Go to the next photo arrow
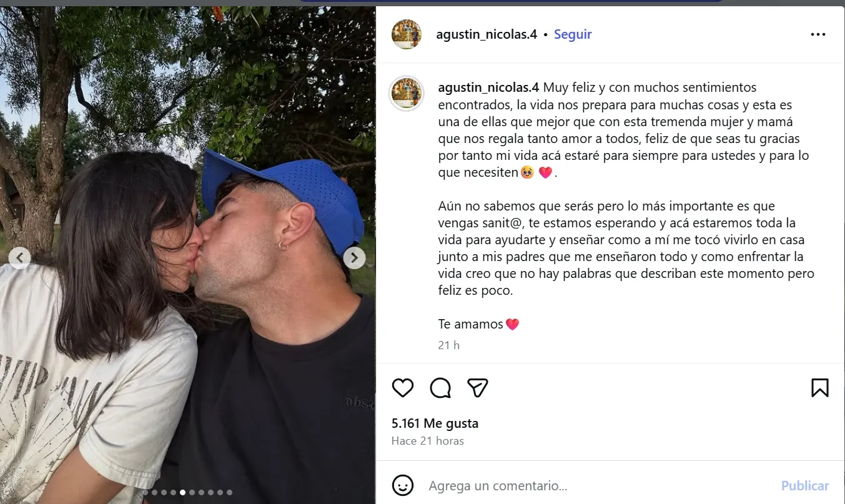 click(354, 257)
